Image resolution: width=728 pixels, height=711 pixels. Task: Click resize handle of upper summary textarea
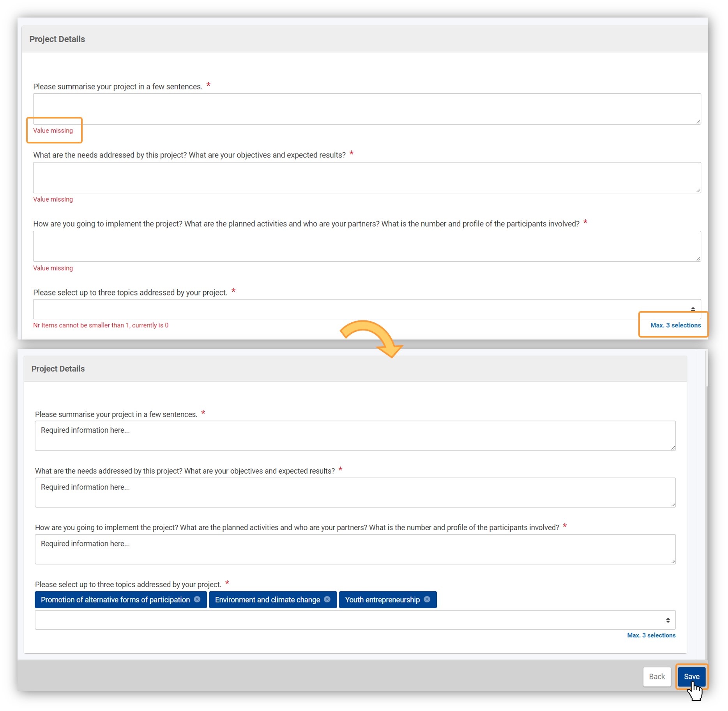(x=698, y=122)
